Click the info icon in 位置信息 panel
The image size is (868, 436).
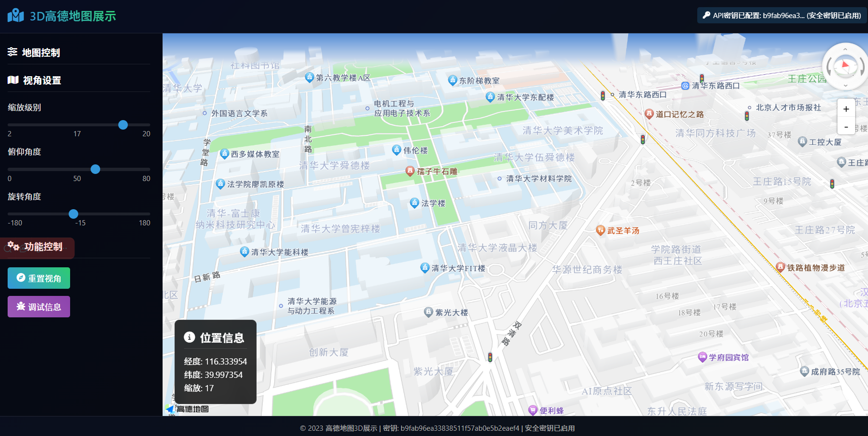click(189, 337)
